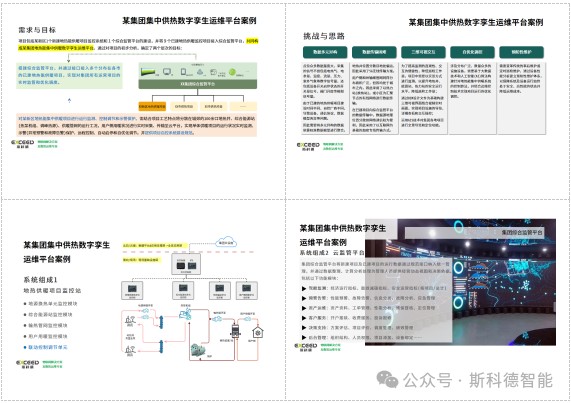Click EXCEED logo on 挑战与思路 slide

click(x=308, y=146)
